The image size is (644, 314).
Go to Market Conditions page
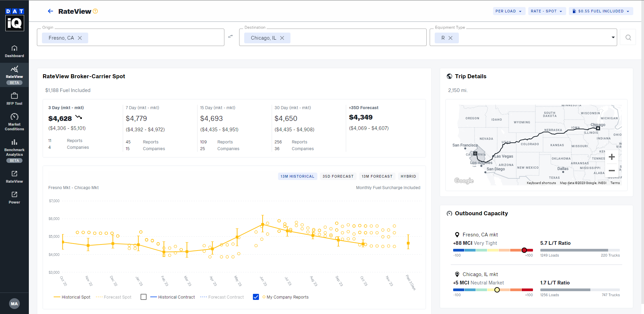(x=14, y=122)
